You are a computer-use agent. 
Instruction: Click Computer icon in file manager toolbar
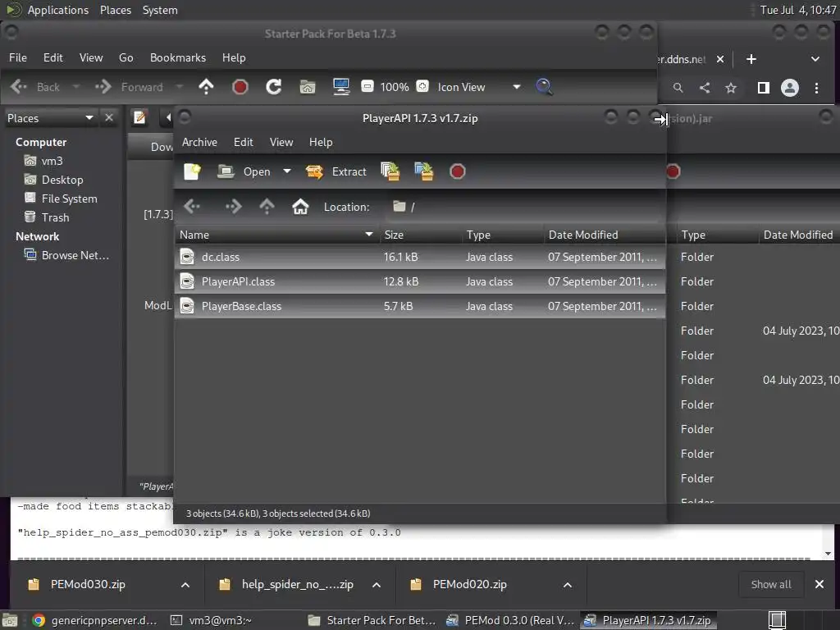tap(341, 87)
